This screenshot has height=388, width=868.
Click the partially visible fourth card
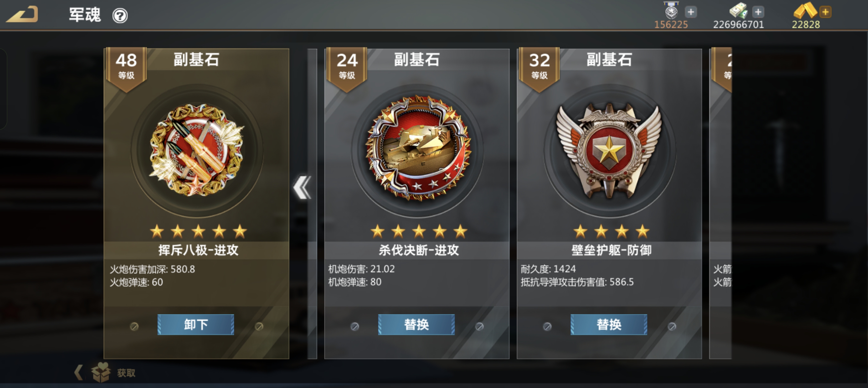tap(721, 203)
